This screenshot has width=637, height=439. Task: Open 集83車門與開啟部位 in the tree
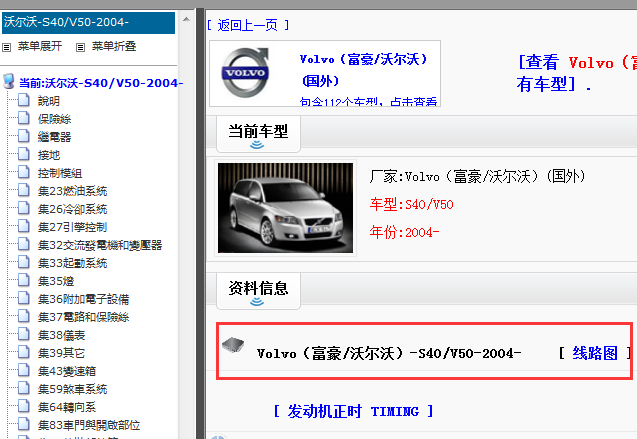(89, 425)
